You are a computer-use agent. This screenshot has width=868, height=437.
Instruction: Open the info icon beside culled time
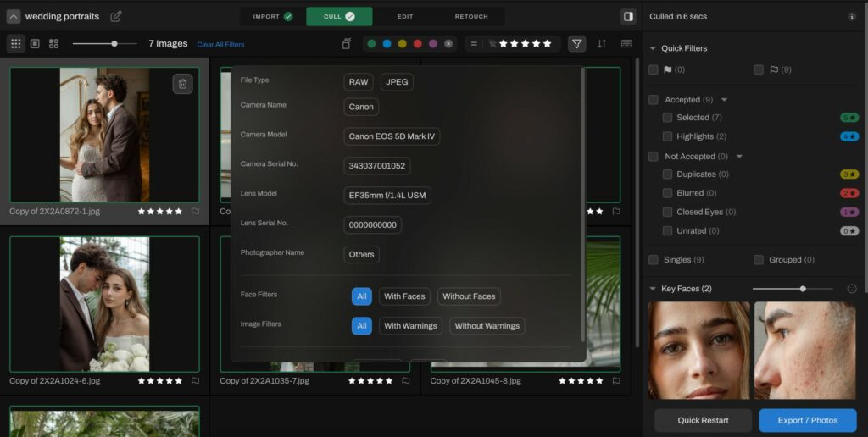click(852, 17)
